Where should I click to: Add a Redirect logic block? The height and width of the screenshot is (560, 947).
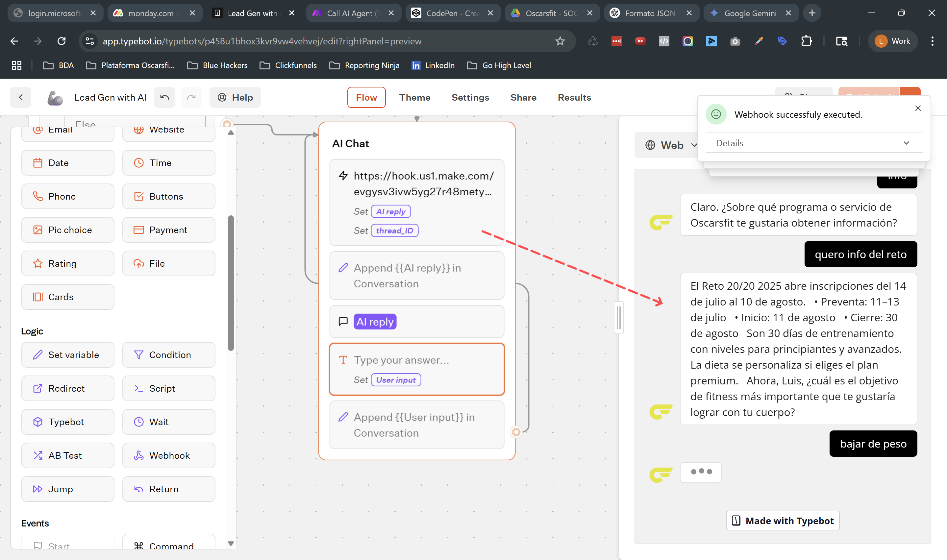pos(67,388)
